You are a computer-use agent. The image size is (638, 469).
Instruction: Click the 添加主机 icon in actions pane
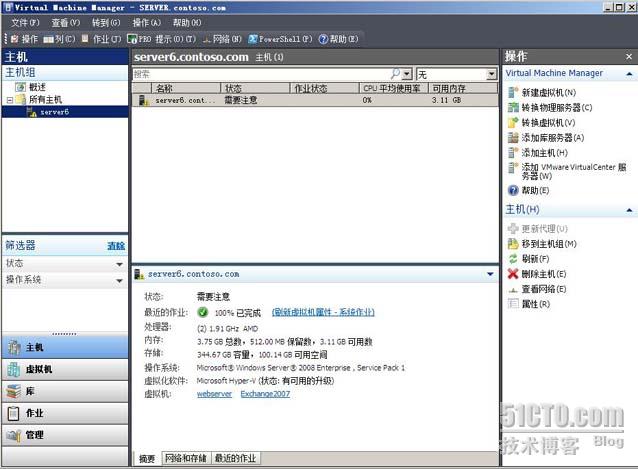click(x=513, y=153)
